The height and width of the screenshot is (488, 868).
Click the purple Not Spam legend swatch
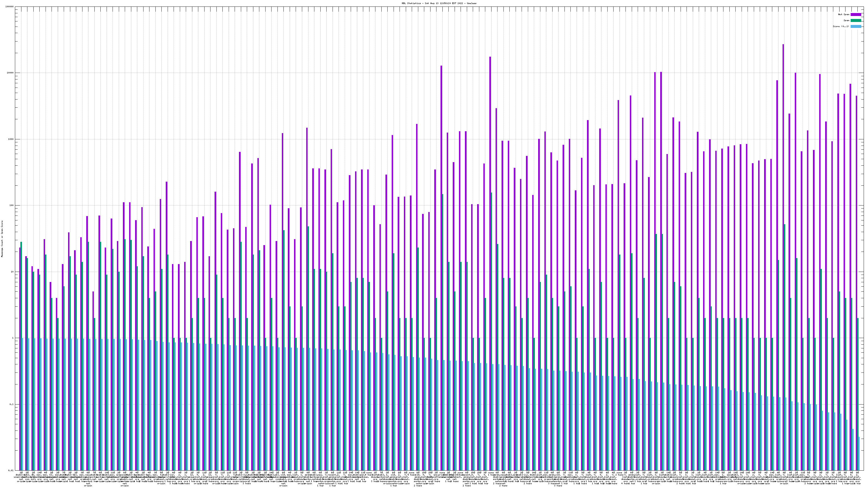(x=856, y=14)
